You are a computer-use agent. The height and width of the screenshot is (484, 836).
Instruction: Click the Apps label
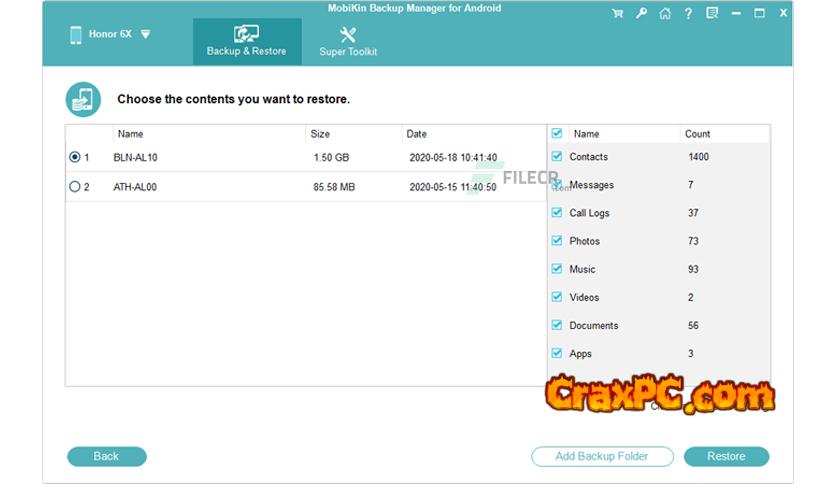click(580, 354)
